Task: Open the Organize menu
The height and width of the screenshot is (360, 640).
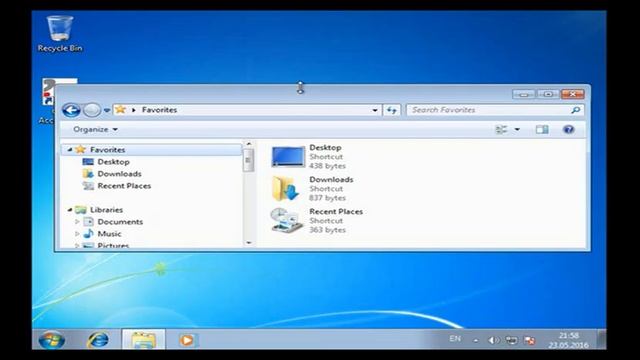Action: click(x=96, y=129)
